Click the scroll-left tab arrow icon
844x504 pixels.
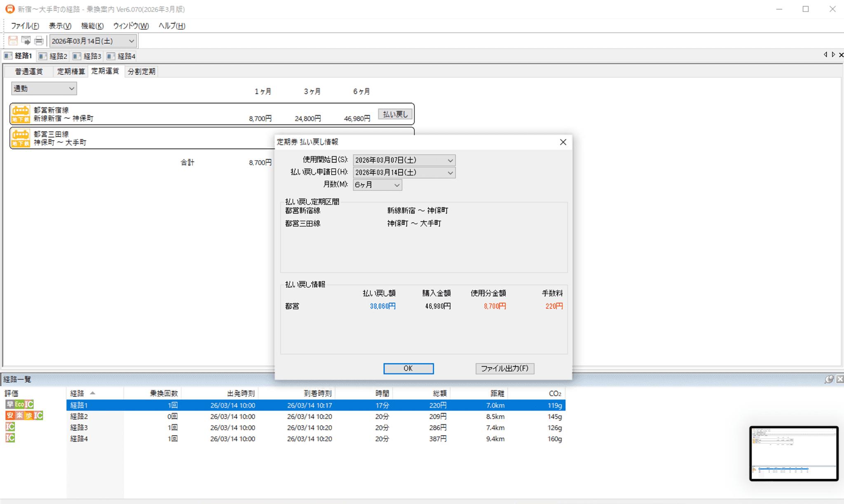pos(825,55)
